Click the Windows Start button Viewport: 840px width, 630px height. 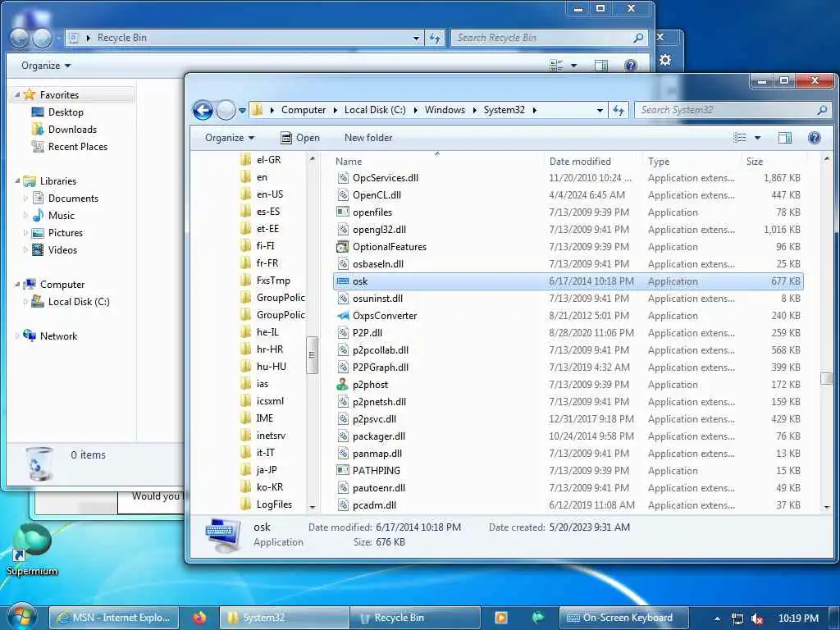[x=22, y=617]
